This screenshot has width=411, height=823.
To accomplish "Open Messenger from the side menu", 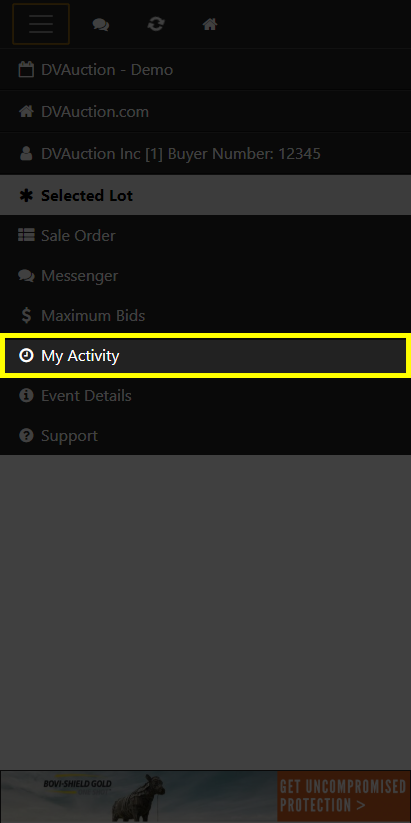I will (205, 276).
